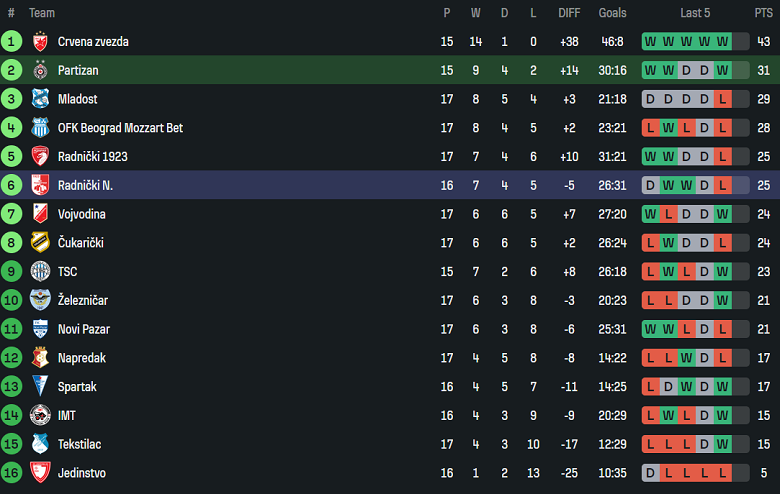Screen dimensions: 780x494
Task: Click Crvena zvezda's most recent green W badge
Action: [x=722, y=42]
